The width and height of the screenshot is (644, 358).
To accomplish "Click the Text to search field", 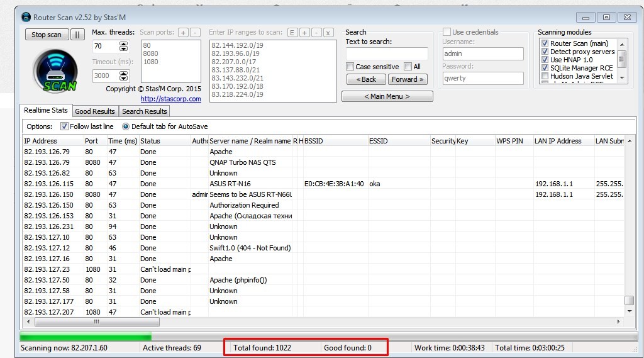I will coord(387,53).
